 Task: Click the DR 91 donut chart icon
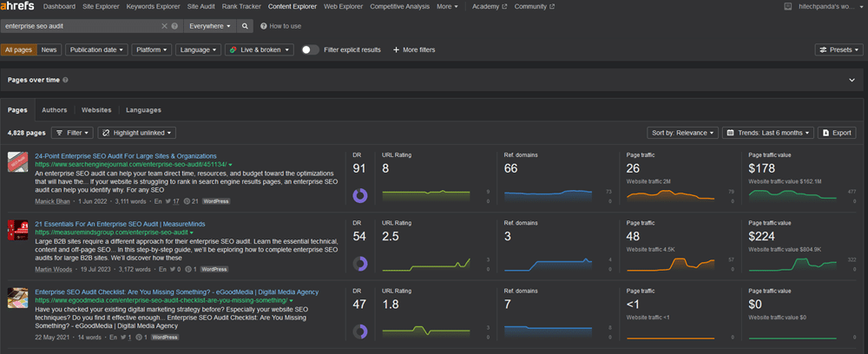tap(360, 195)
